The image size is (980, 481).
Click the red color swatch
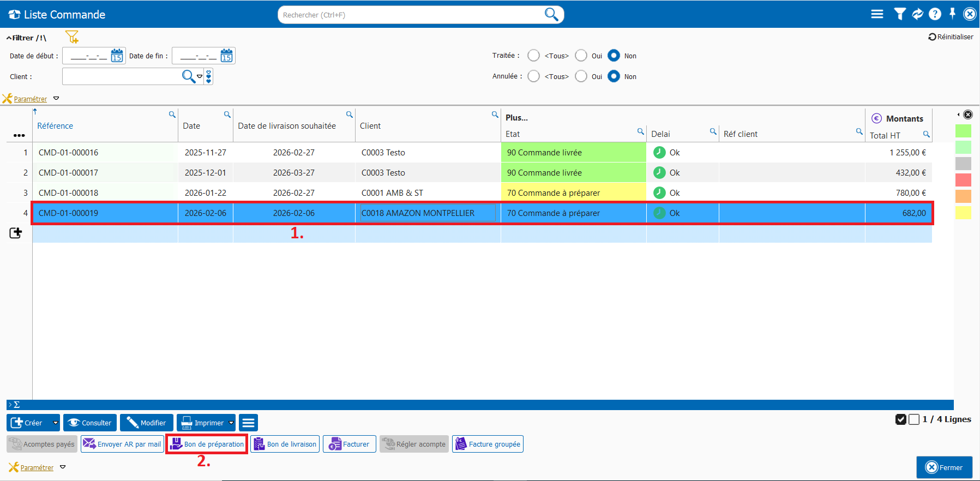[963, 179]
